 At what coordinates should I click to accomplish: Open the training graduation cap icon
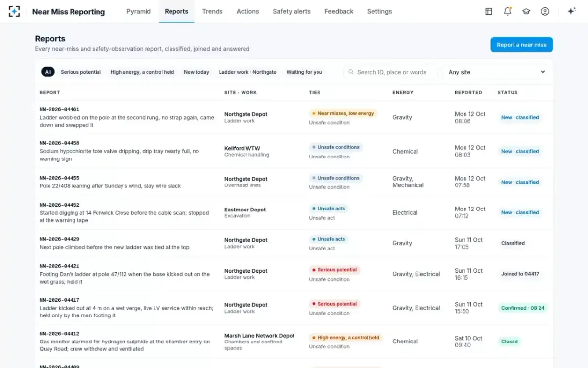point(526,11)
